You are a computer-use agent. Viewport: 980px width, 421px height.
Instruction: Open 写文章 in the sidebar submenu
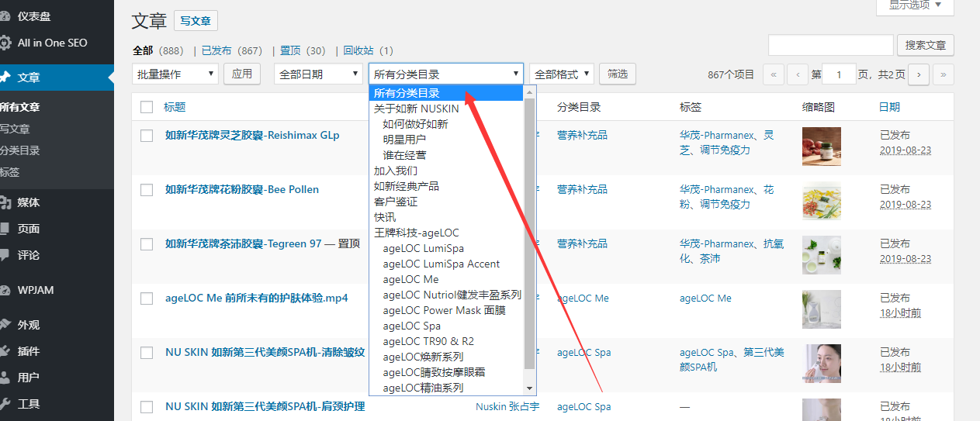(15, 129)
